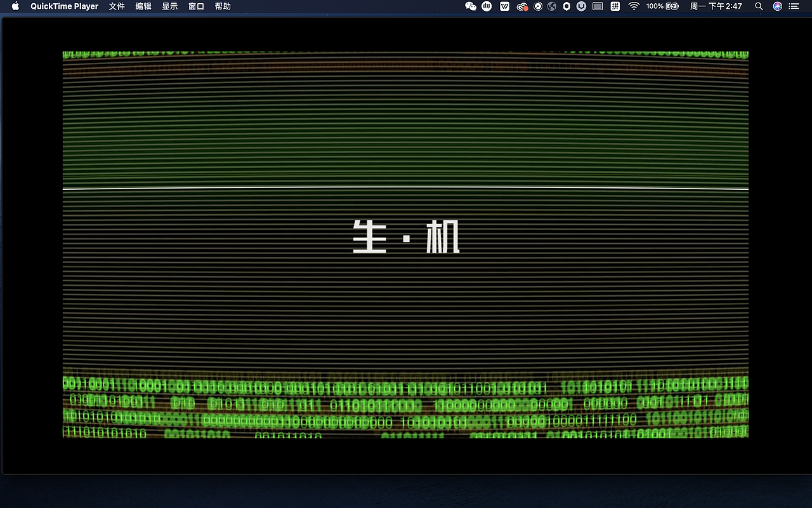
Task: Open the Wi-Fi menu
Action: click(634, 6)
